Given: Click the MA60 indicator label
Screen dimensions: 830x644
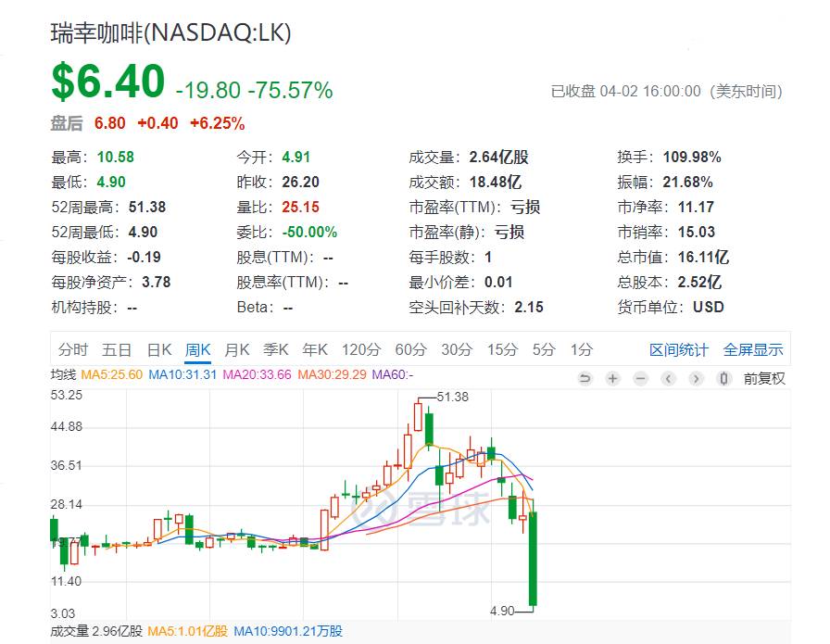Looking at the screenshot, I should 392,374.
